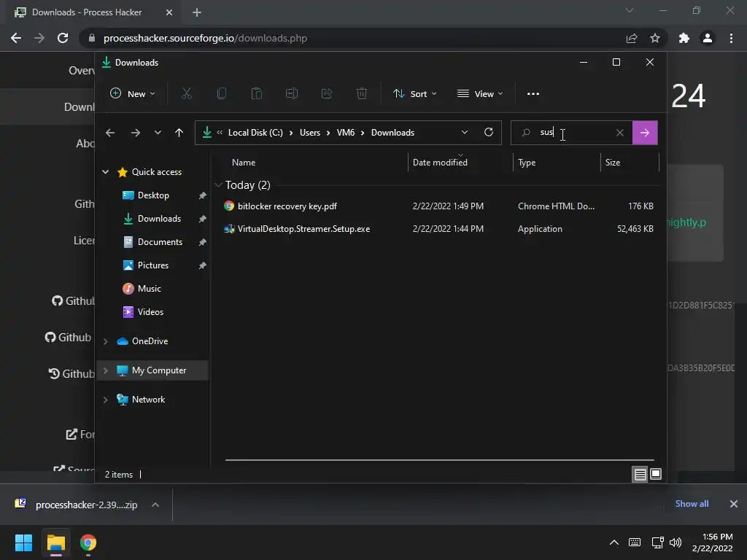Expand the My Computer tree node
The width and height of the screenshot is (747, 560).
tap(105, 370)
